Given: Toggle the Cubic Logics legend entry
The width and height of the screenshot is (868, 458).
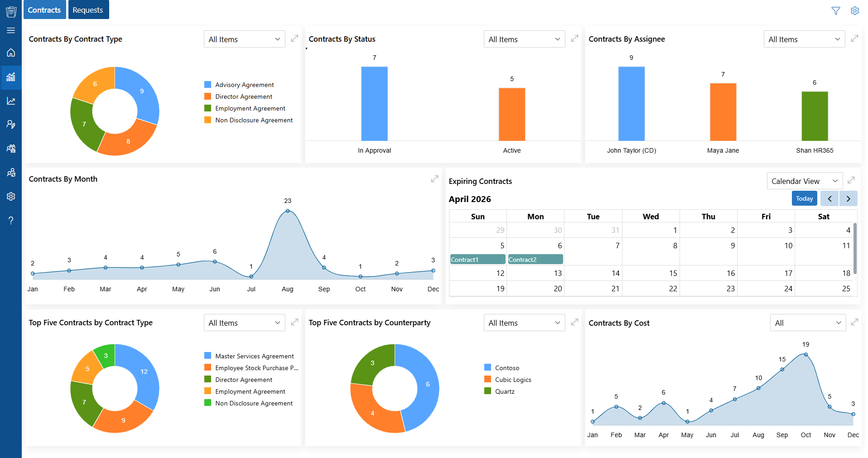Looking at the screenshot, I should click(x=507, y=380).
